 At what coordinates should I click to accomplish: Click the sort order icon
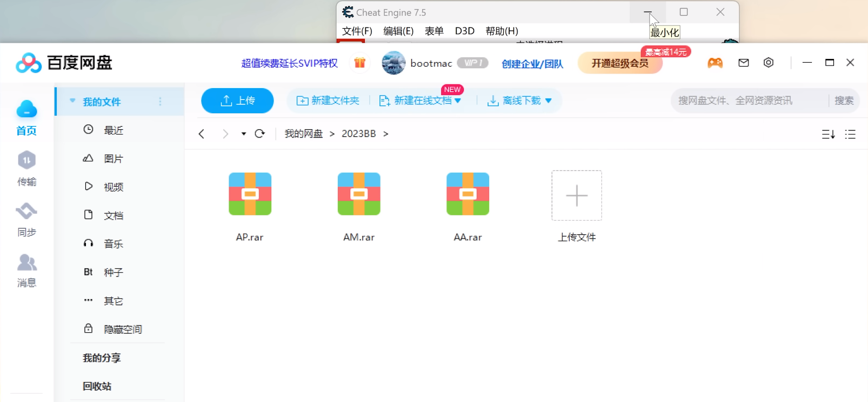[x=828, y=134]
